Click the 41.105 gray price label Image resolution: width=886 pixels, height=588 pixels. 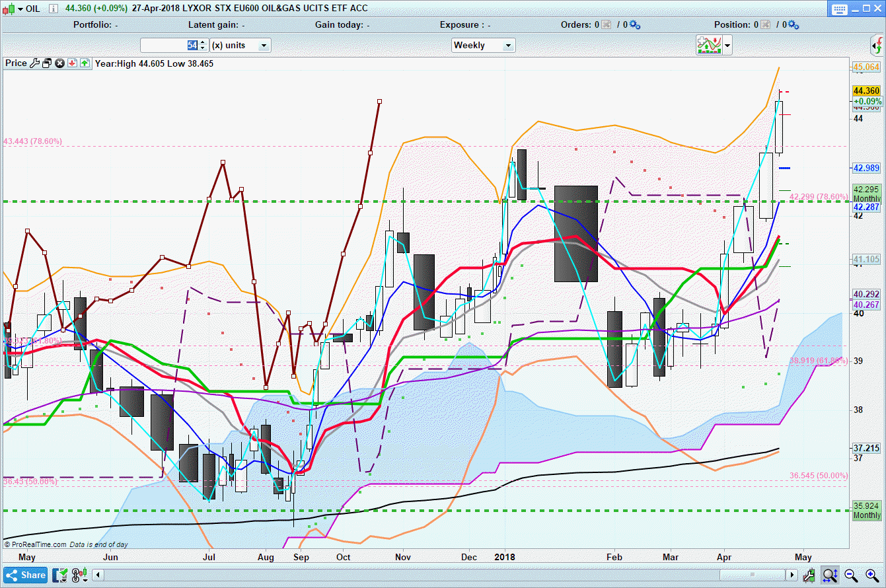click(866, 259)
